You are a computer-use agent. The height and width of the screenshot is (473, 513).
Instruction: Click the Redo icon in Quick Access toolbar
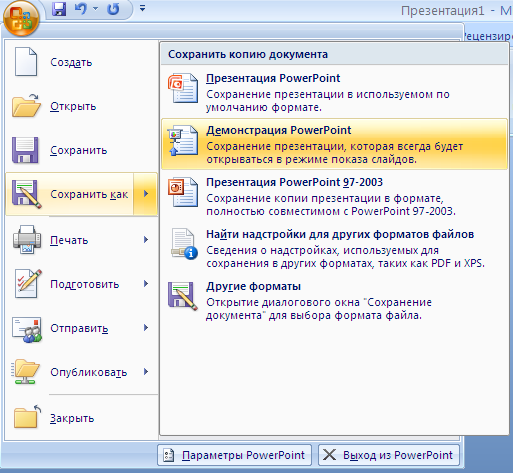point(113,9)
